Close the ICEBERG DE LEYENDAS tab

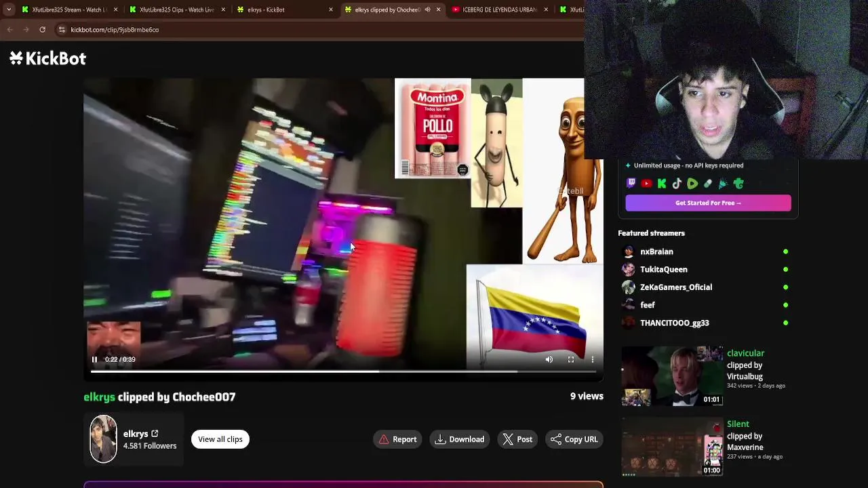tap(546, 9)
